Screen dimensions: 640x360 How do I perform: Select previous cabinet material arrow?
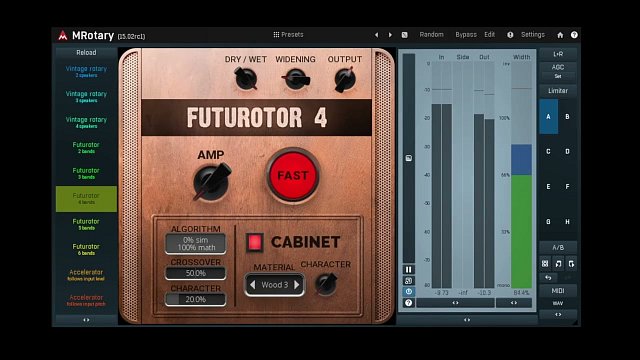pos(252,284)
